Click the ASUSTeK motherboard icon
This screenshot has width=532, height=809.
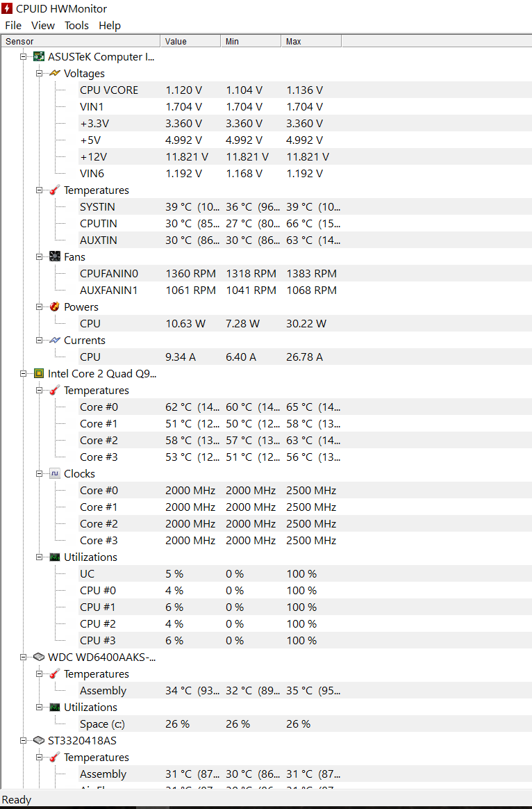(39, 57)
